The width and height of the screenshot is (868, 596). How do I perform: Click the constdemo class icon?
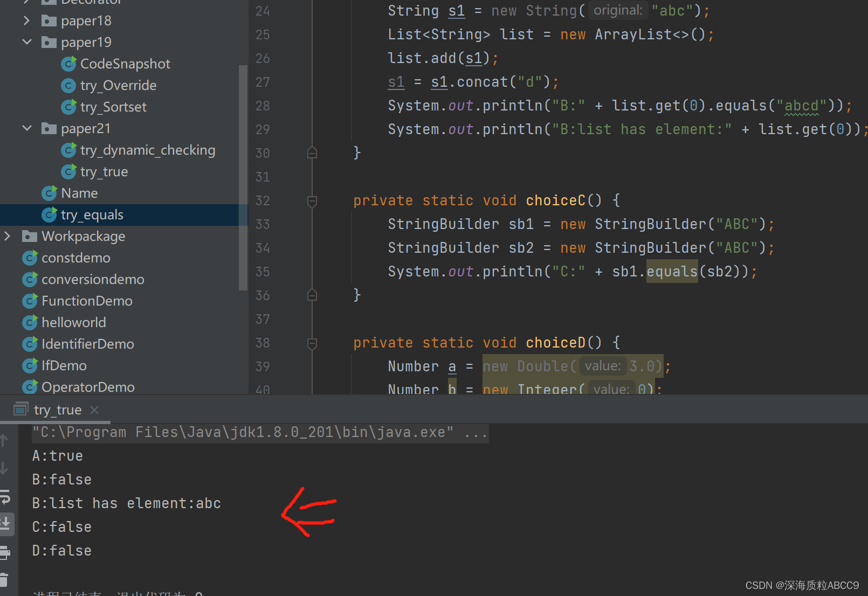tap(30, 258)
